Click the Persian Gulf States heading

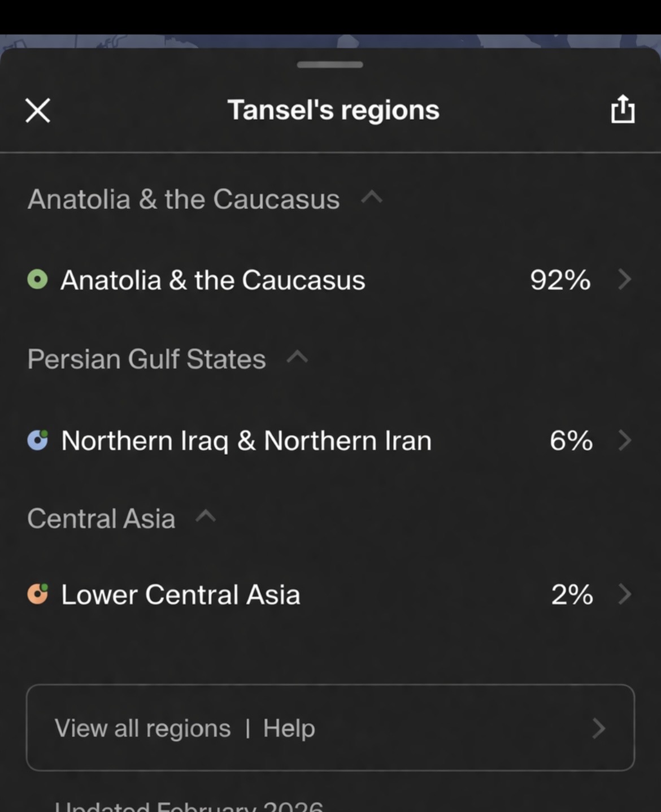pyautogui.click(x=146, y=359)
